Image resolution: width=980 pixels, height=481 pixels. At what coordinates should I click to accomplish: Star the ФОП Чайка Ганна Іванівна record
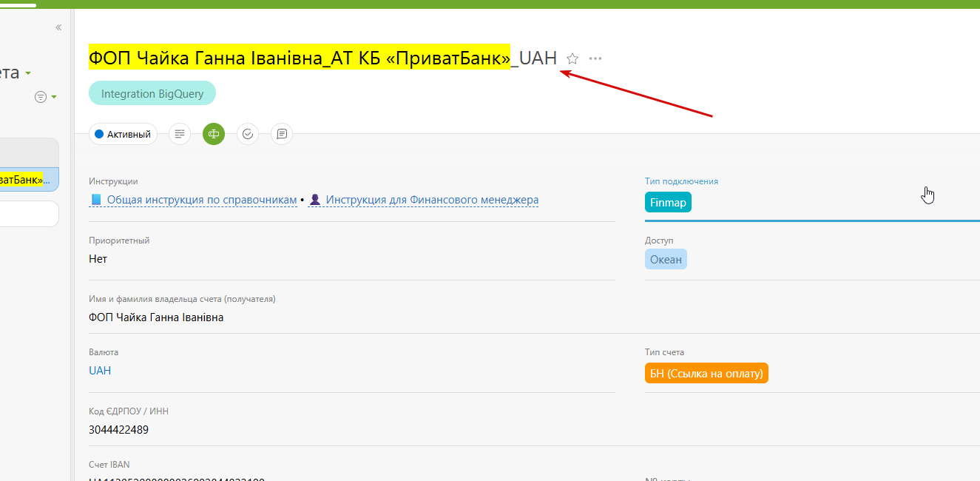point(572,58)
